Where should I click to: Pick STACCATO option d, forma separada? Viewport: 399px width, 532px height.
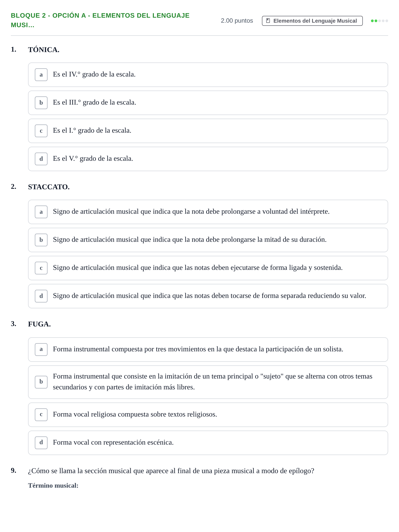(208, 296)
